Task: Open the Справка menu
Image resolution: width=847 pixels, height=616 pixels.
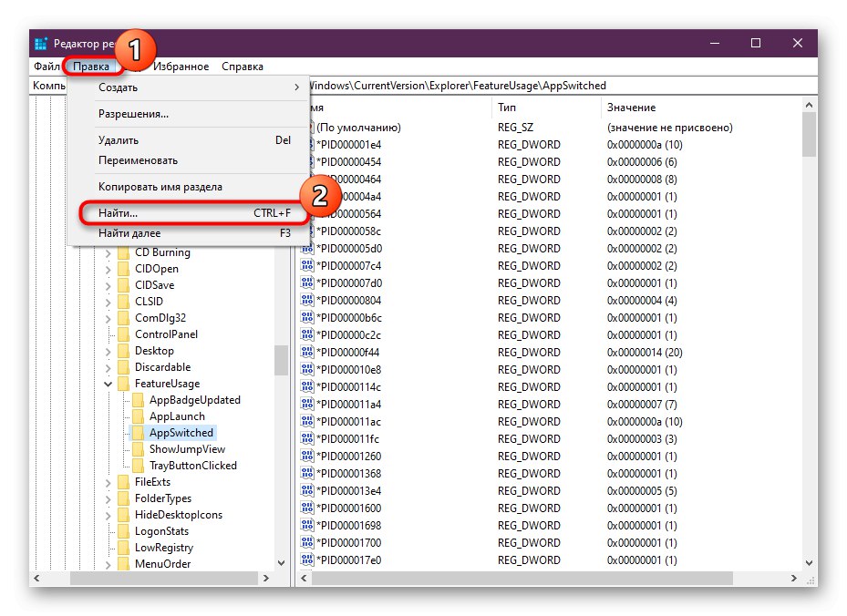Action: pos(243,67)
